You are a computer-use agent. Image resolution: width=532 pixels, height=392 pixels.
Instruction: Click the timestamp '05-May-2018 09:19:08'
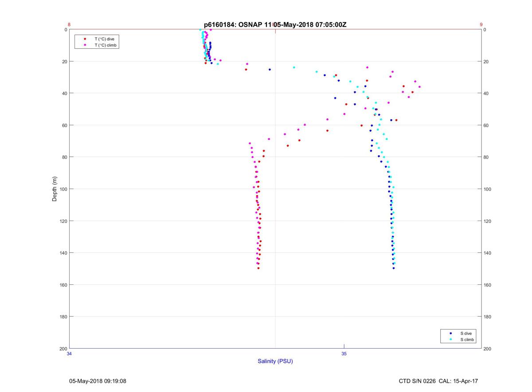tap(98, 381)
